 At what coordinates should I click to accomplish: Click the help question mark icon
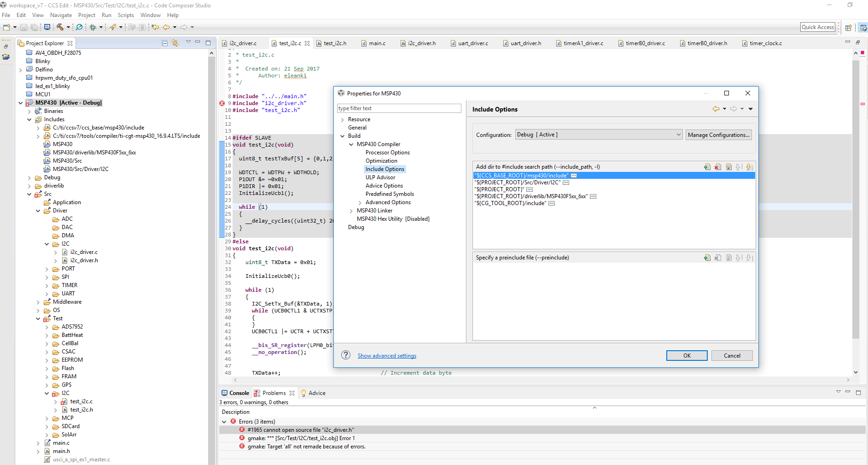[x=346, y=355]
